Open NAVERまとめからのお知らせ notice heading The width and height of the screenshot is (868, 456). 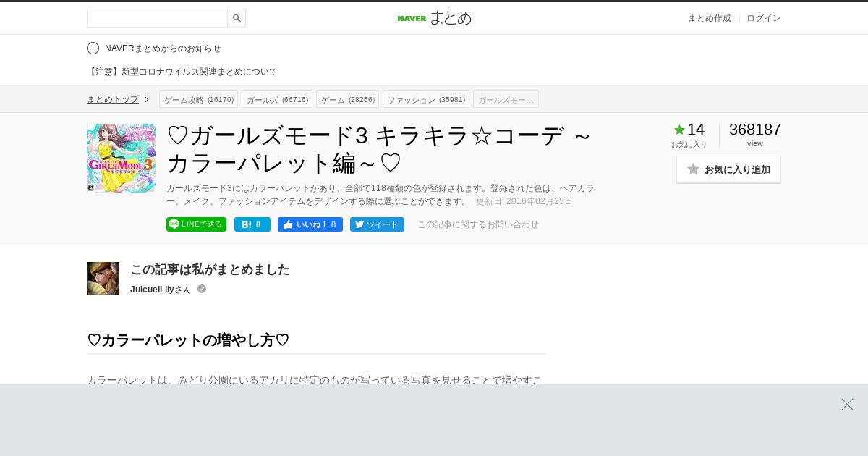pyautogui.click(x=163, y=48)
